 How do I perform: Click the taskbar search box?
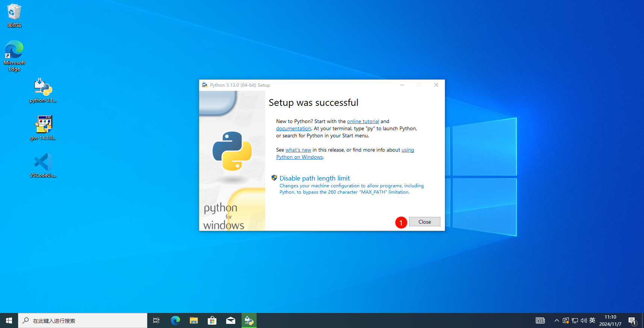83,320
